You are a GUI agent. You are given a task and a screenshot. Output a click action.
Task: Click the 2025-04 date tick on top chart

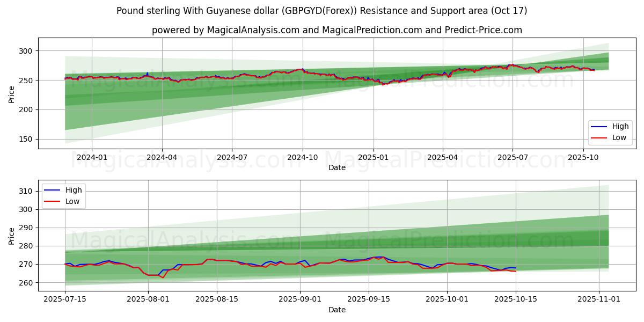tap(443, 157)
